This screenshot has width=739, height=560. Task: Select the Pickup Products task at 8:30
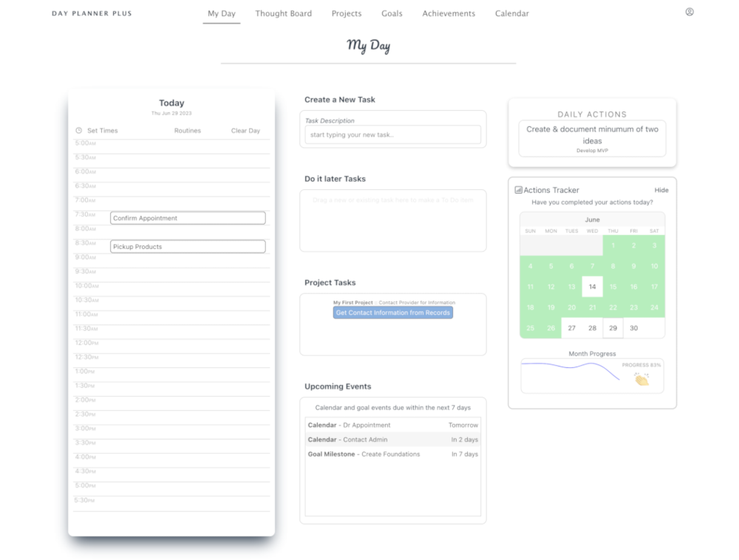tap(188, 246)
